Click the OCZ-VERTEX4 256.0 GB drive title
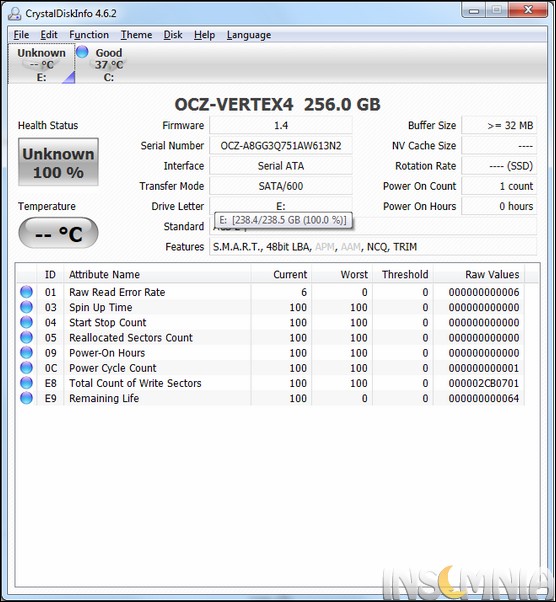This screenshot has width=556, height=602. 278,104
